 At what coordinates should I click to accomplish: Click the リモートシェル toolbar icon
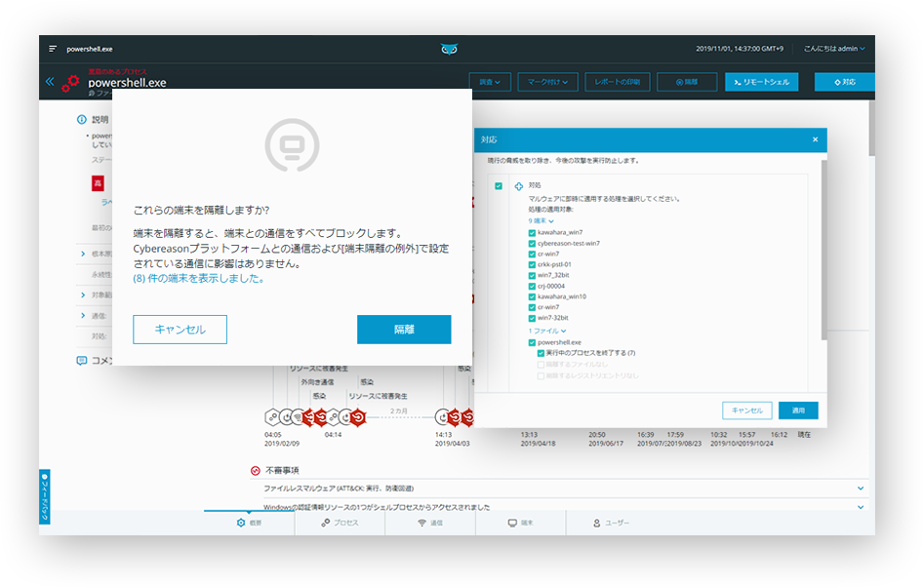[762, 82]
